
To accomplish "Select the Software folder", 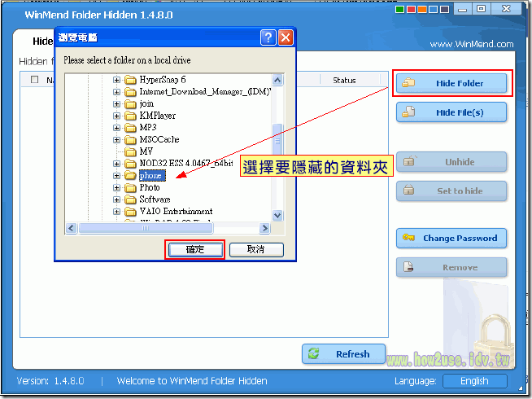I will 155,199.
